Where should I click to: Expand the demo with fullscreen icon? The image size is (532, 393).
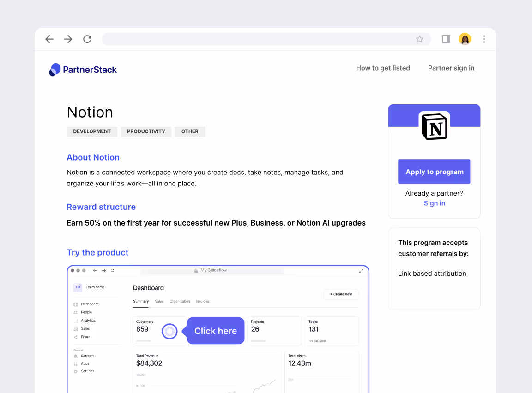point(361,271)
